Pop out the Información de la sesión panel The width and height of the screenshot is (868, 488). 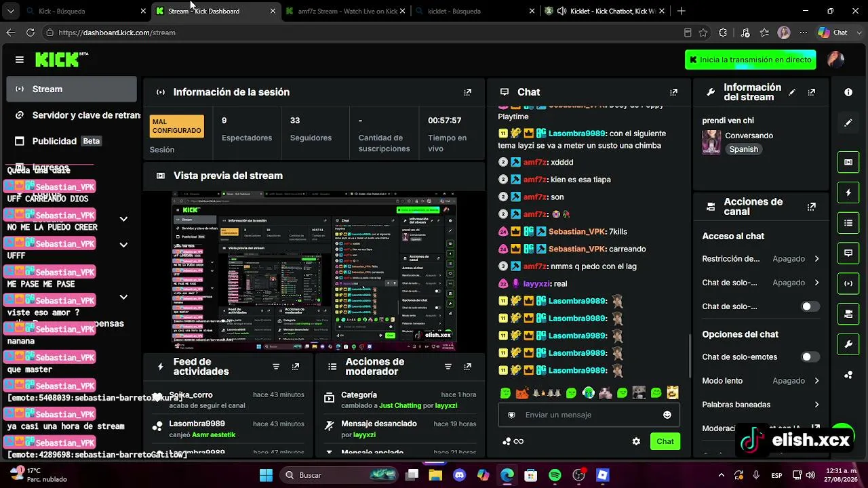pos(467,92)
